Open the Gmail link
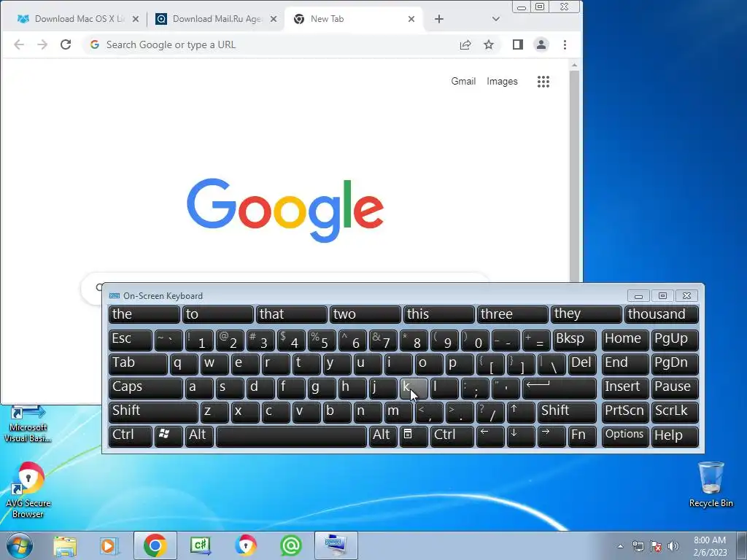This screenshot has width=747, height=560. coord(463,82)
